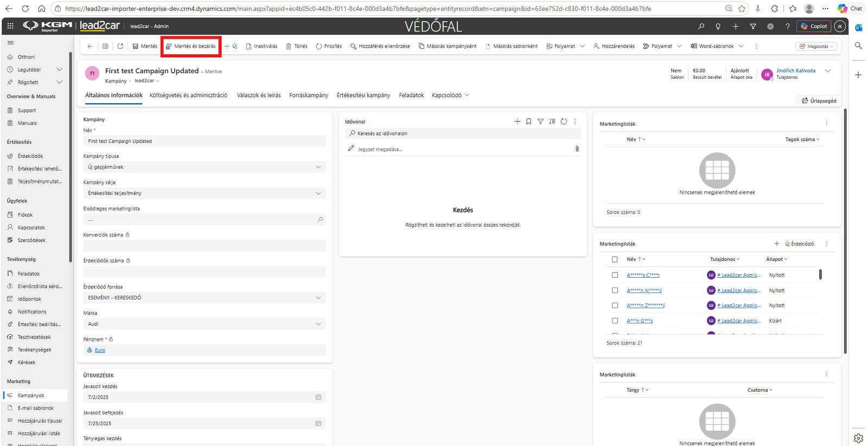Open the Euro currency link
The width and height of the screenshot is (868, 446).
100,350
